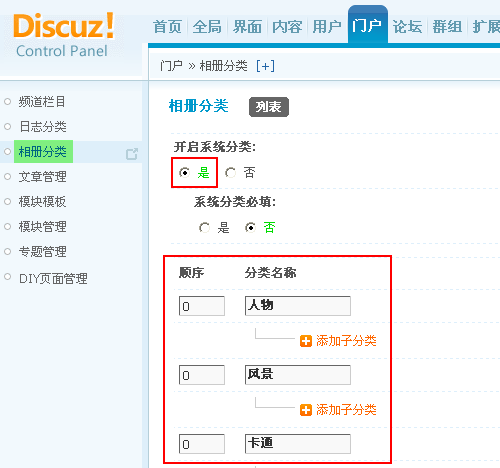
Task: Select 是 for 系统分类必填
Action: coord(204,228)
